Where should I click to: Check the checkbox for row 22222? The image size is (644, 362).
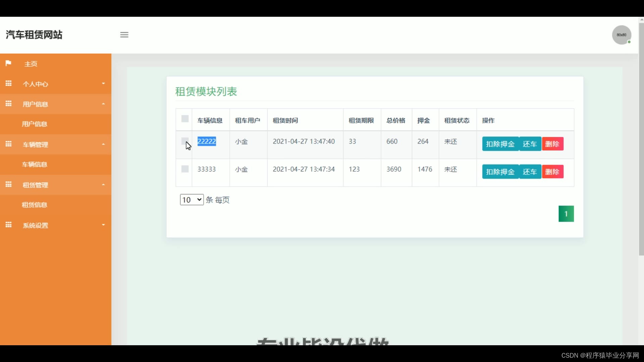(185, 141)
